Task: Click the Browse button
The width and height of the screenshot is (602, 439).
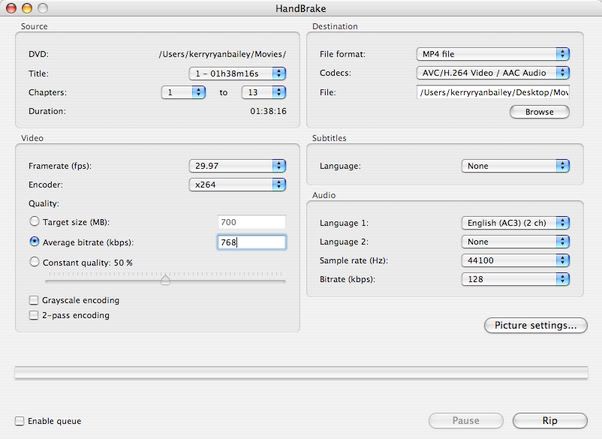Action: (x=539, y=112)
